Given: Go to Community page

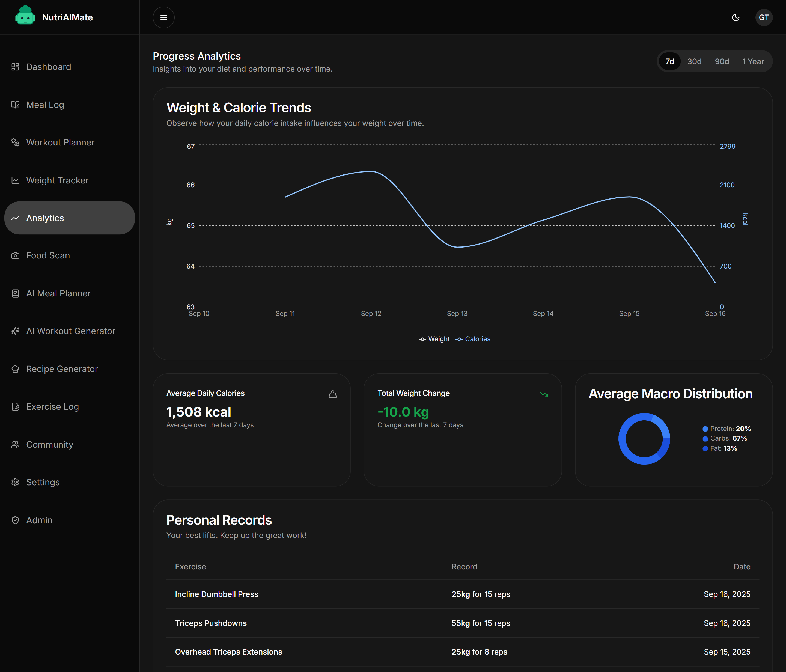Looking at the screenshot, I should (49, 444).
